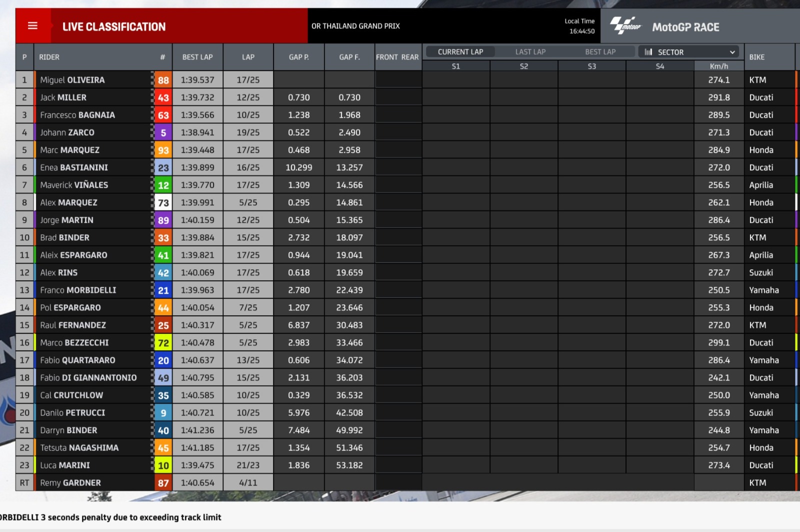Screen dimensions: 800x532
Task: Expand the SECTOR dropdown chevron
Action: pos(732,52)
